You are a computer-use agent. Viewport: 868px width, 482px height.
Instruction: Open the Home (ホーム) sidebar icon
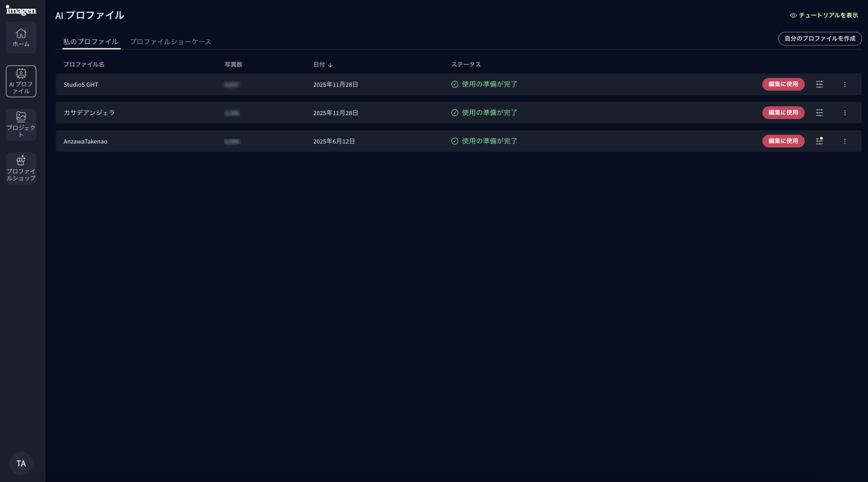[21, 38]
